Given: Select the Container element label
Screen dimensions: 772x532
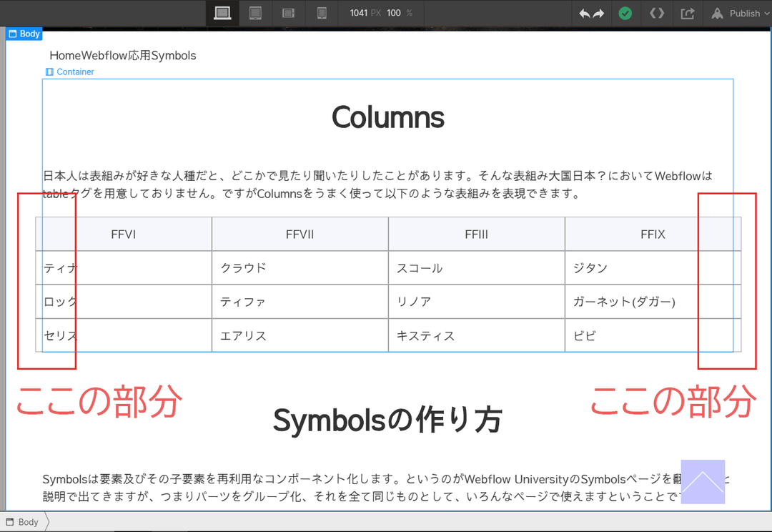Looking at the screenshot, I should (69, 72).
